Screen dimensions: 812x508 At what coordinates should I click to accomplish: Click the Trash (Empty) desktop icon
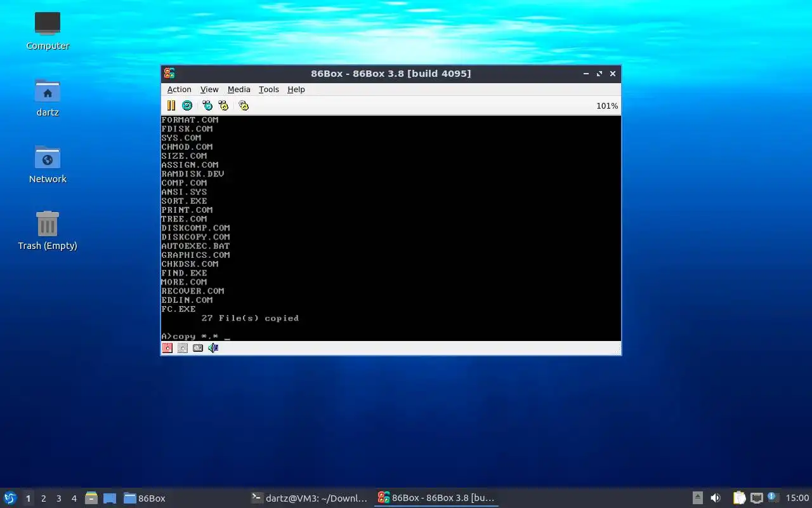(48, 231)
